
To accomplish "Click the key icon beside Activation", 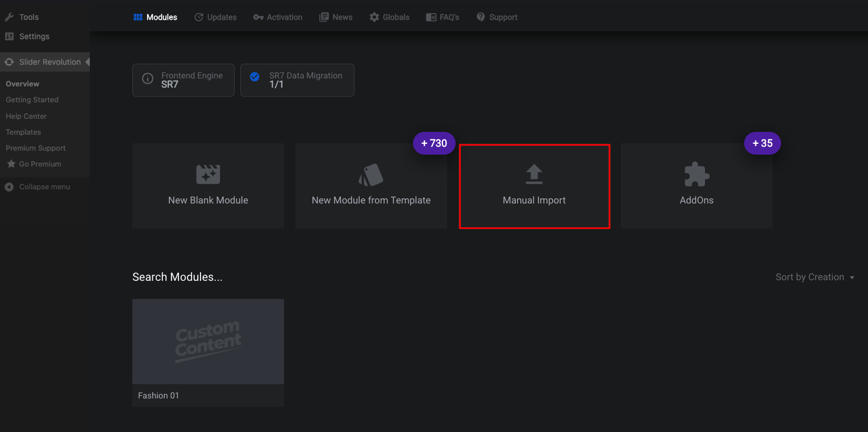I will coord(258,17).
